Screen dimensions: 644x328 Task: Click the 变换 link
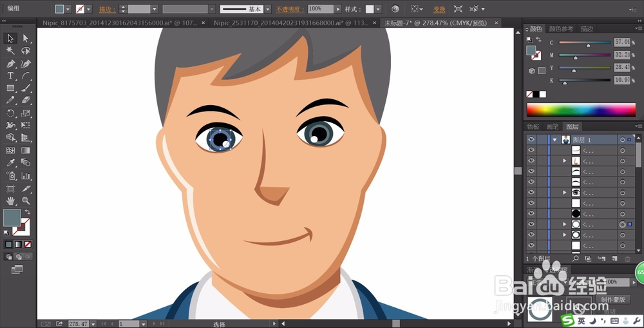439,9
